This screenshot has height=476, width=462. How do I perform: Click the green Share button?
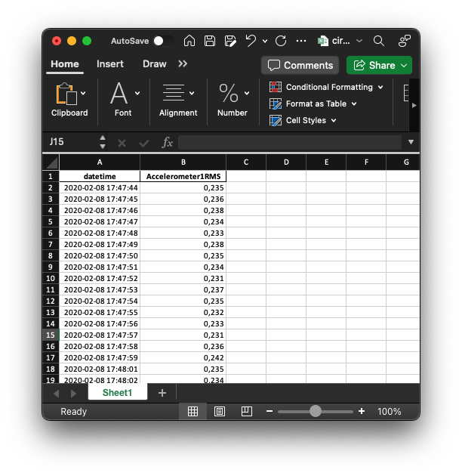point(379,65)
